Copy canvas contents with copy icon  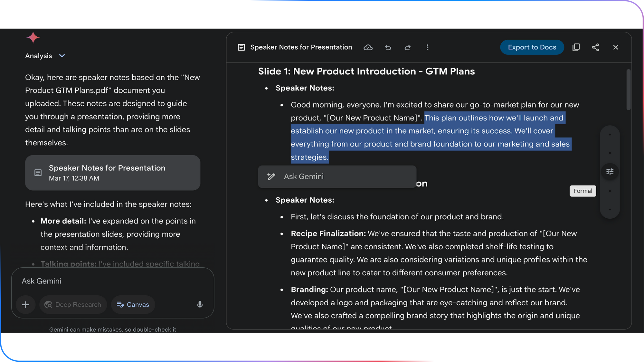pyautogui.click(x=576, y=47)
